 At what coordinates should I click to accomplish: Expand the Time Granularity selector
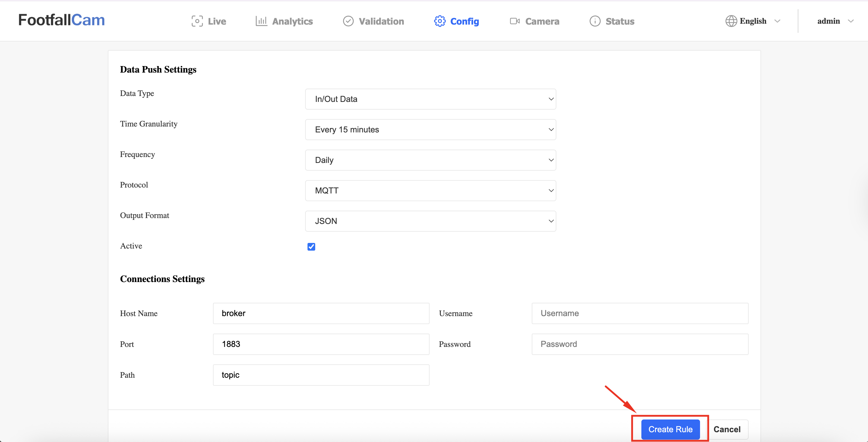[430, 130]
